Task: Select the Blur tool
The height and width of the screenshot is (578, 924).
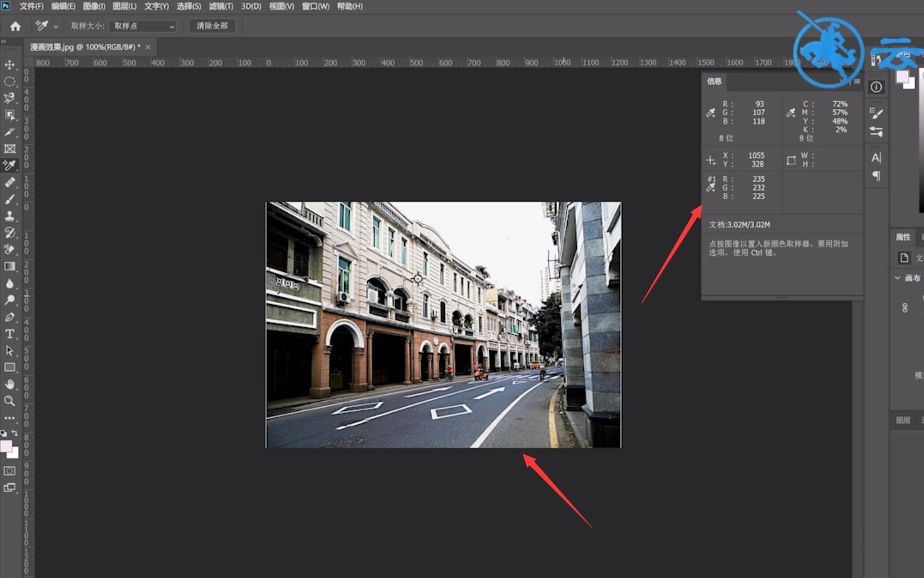Action: coord(10,283)
